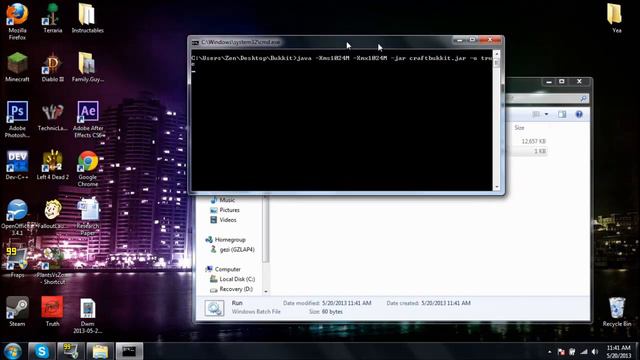Maximize the Explorer window

[x=562, y=82]
